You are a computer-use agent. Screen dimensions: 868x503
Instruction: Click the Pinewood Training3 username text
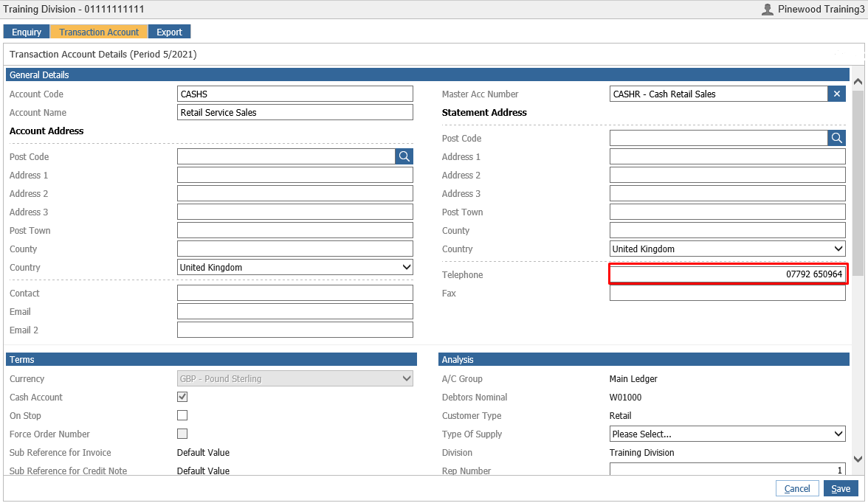tap(821, 10)
